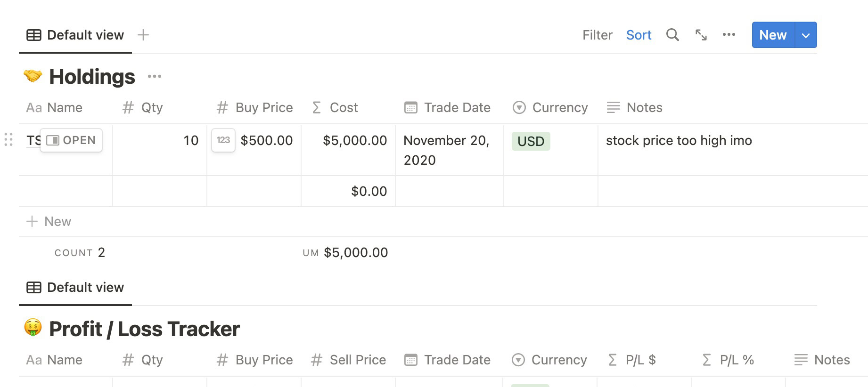Click the row drag handle dots

(x=8, y=140)
